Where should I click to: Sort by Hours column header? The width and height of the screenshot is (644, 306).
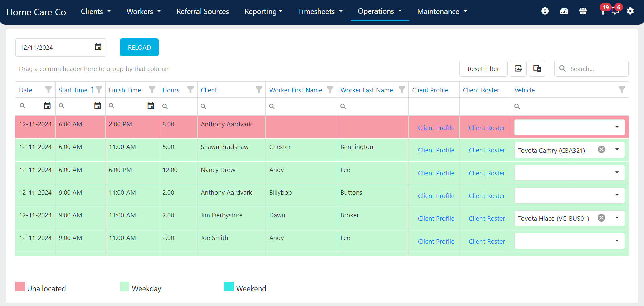[x=171, y=90]
